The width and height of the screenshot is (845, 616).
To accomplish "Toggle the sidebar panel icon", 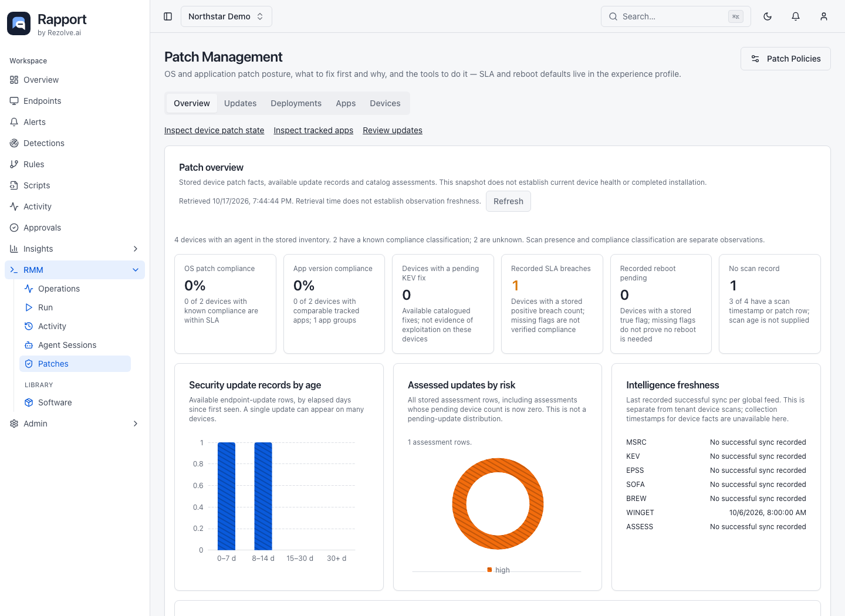I will click(168, 16).
